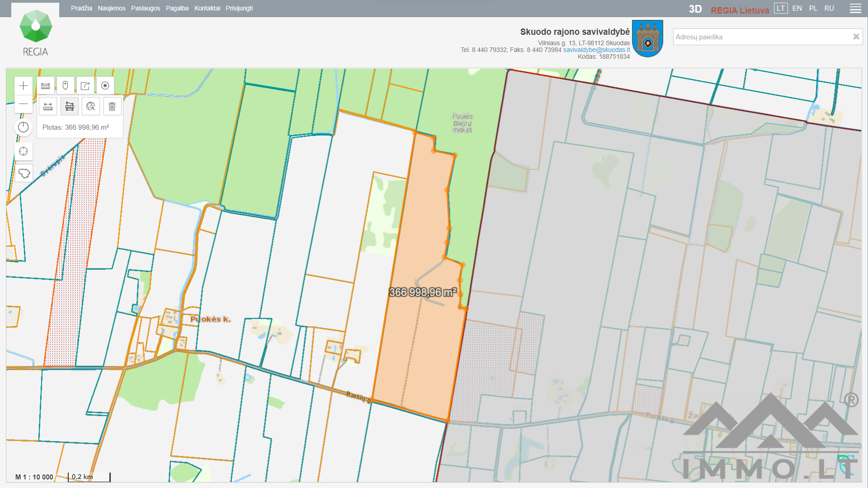Open the measurement tools panel
This screenshot has height=488, width=868.
46,86
